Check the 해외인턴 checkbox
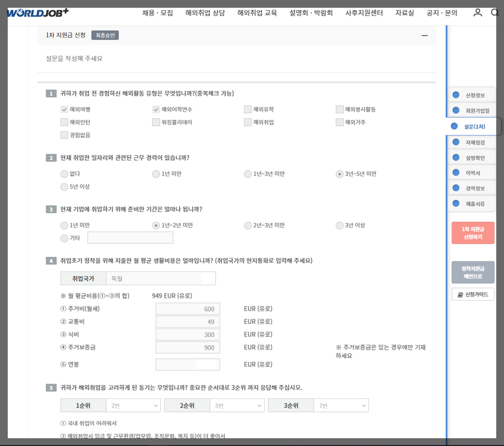504x446 pixels. click(64, 122)
